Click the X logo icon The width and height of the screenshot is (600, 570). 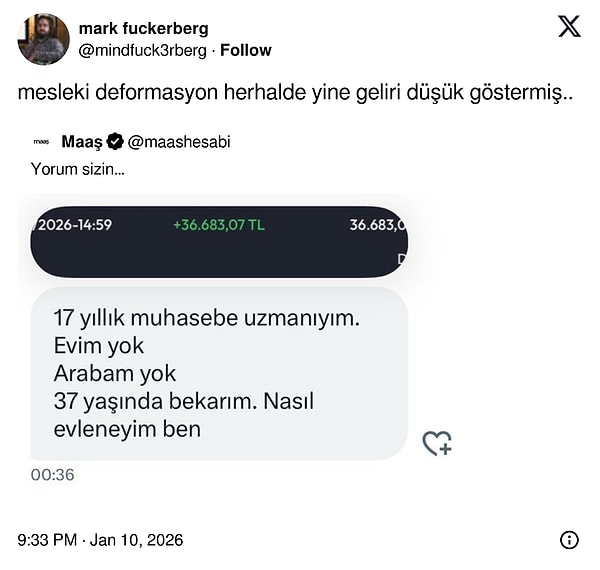pyautogui.click(x=569, y=27)
